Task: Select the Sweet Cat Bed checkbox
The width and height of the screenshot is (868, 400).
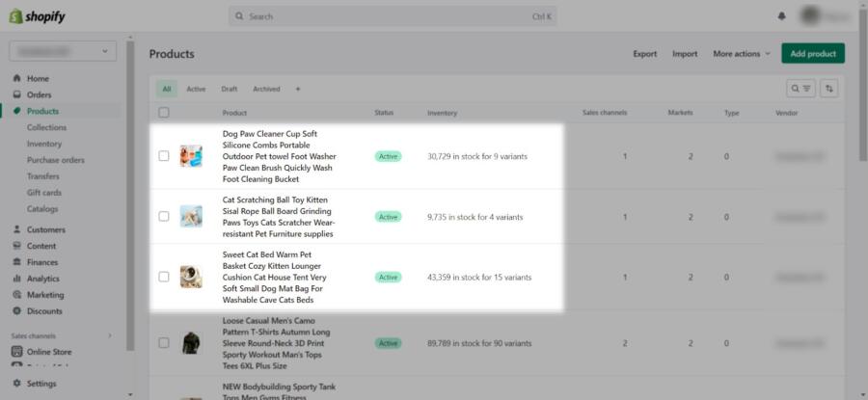Action: 164,277
